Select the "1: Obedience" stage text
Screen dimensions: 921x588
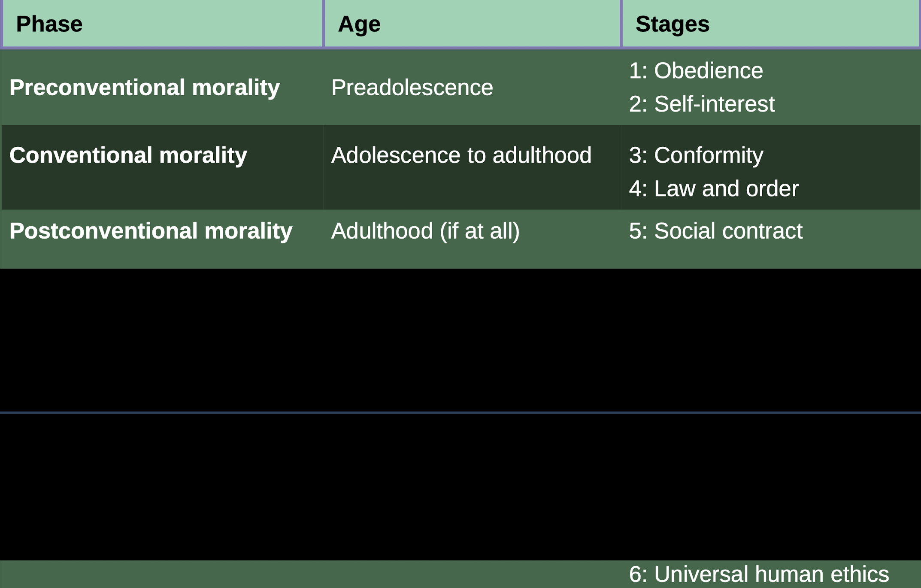point(696,70)
